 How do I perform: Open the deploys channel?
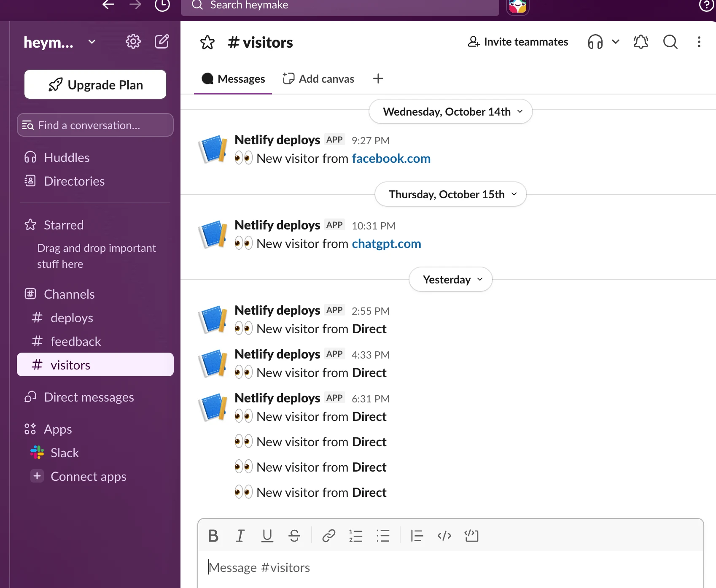(x=95, y=318)
